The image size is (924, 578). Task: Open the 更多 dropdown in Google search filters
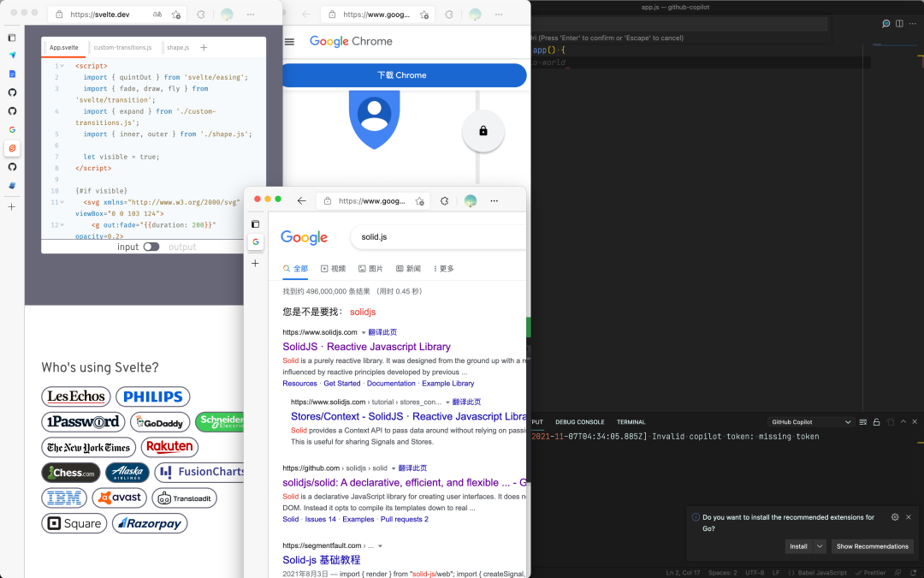tap(444, 269)
